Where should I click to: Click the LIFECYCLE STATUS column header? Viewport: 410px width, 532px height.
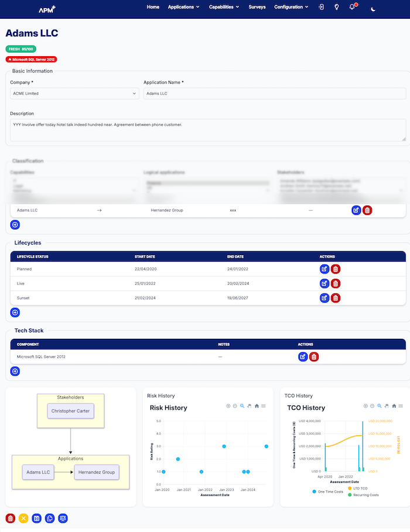coord(33,257)
